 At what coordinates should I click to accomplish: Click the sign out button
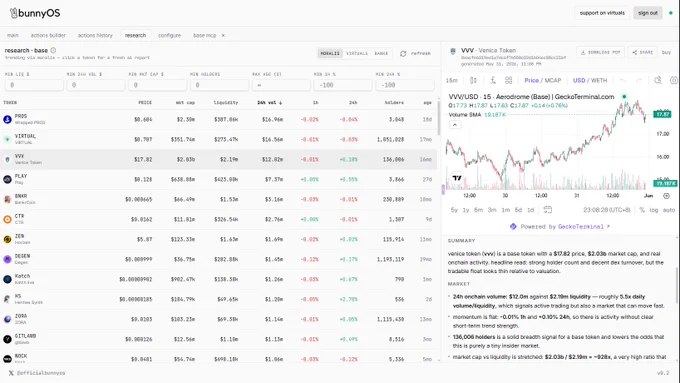pyautogui.click(x=648, y=13)
